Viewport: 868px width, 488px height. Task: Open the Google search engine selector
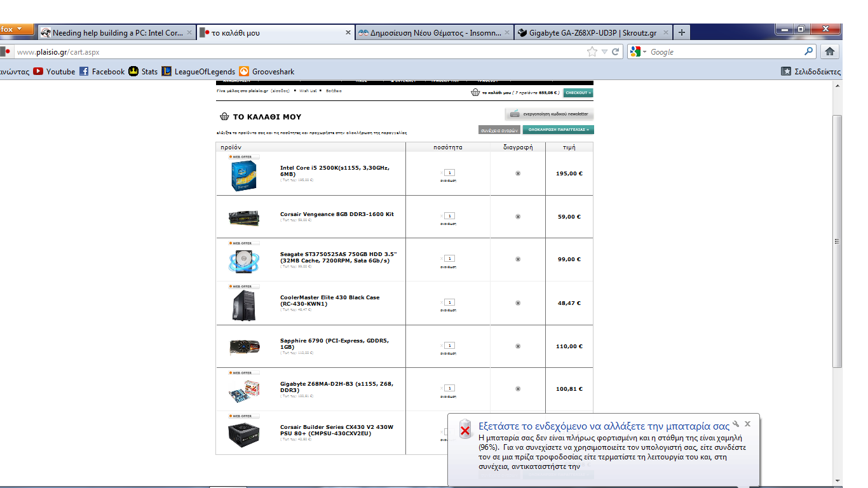[x=637, y=52]
